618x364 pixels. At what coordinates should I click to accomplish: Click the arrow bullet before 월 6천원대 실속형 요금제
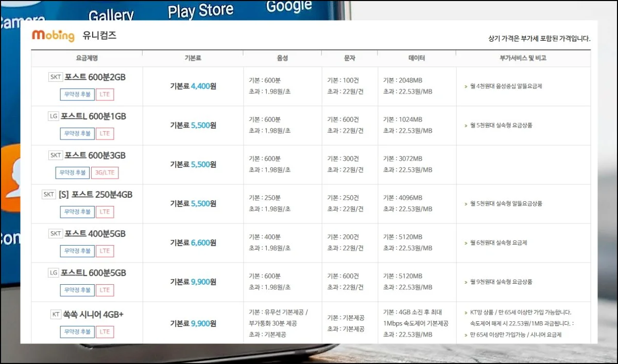(x=466, y=243)
